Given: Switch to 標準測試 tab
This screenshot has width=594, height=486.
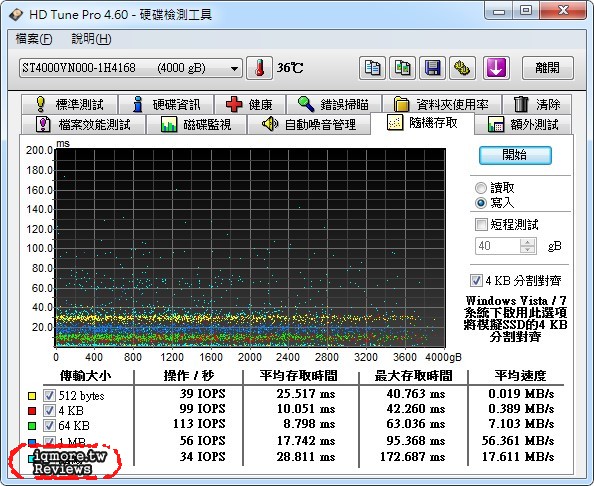Looking at the screenshot, I should (x=69, y=104).
